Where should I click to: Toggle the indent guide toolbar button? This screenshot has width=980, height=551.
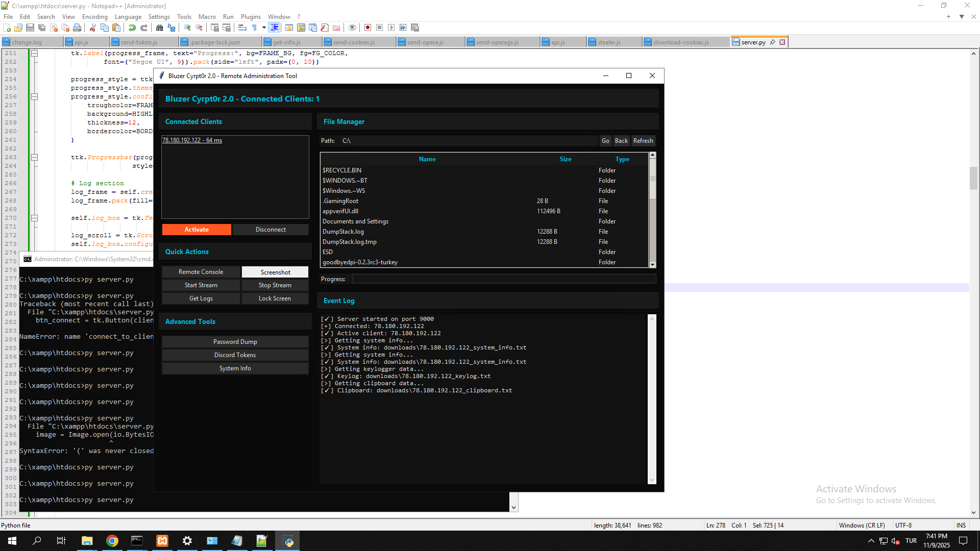pyautogui.click(x=275, y=28)
